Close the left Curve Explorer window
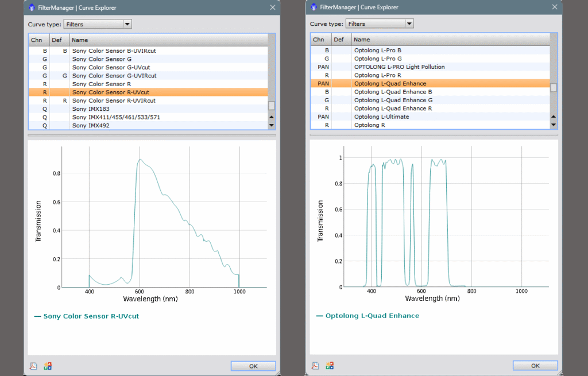The height and width of the screenshot is (376, 588). pyautogui.click(x=273, y=7)
